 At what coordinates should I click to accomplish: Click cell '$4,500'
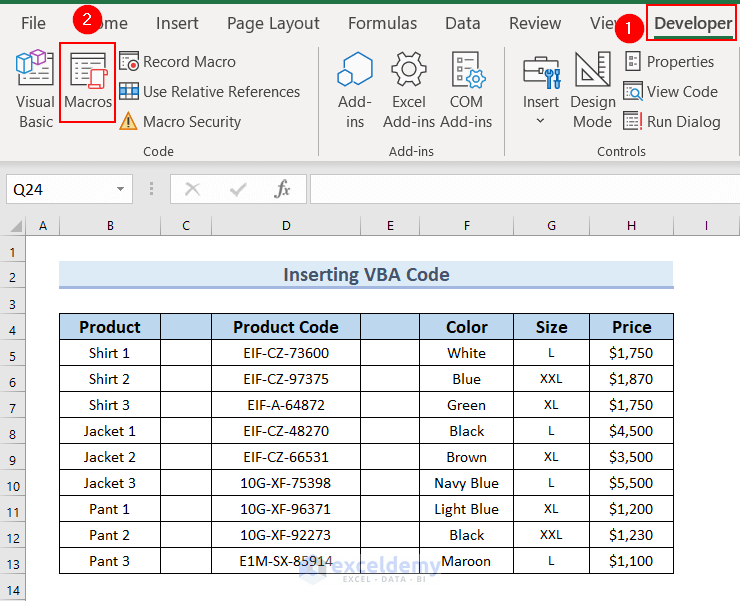(x=631, y=431)
